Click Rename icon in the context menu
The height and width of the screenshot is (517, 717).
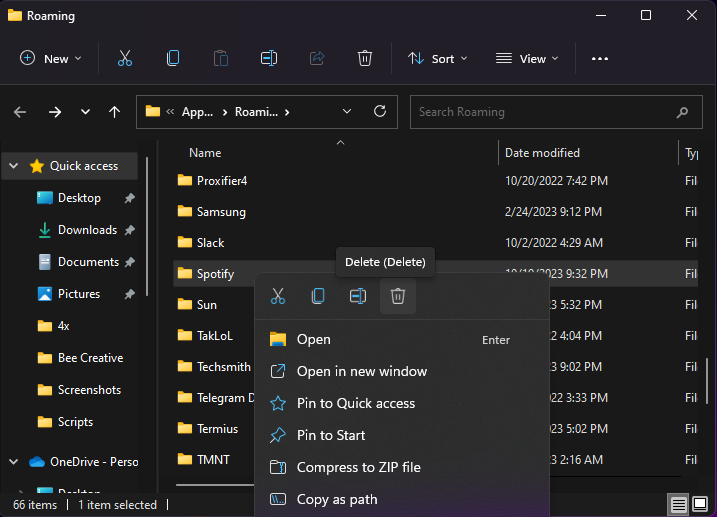coord(358,296)
